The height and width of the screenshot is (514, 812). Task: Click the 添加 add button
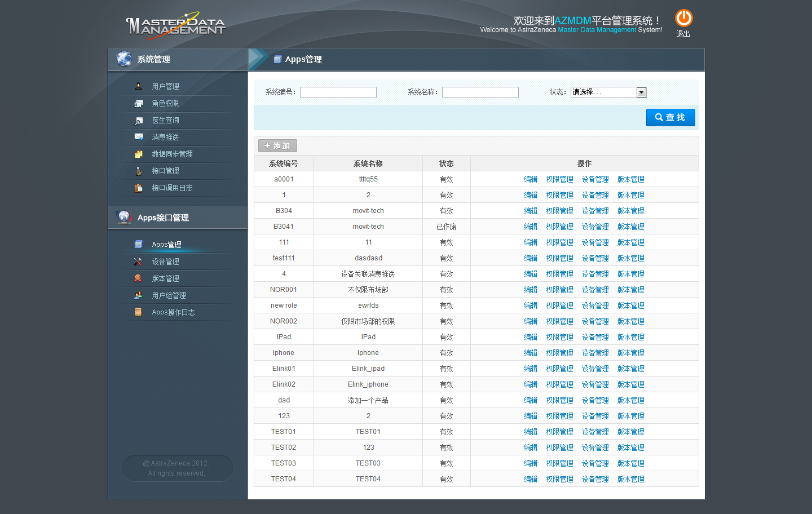click(277, 145)
